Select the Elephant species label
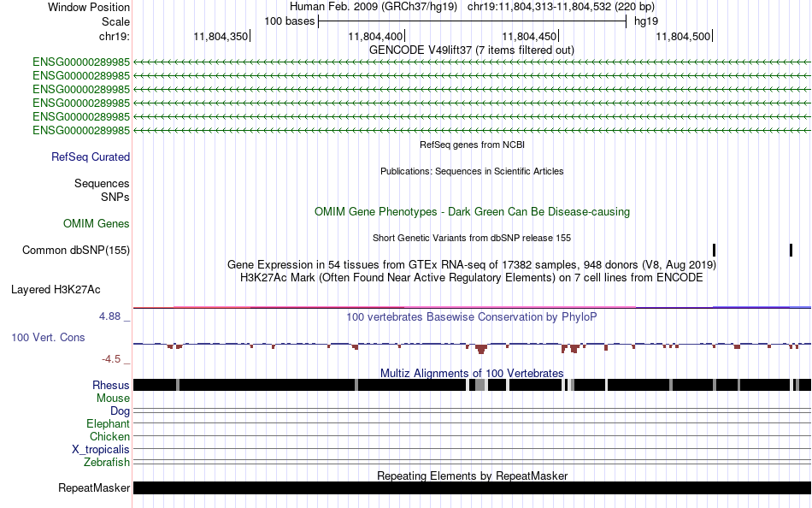 (x=108, y=423)
